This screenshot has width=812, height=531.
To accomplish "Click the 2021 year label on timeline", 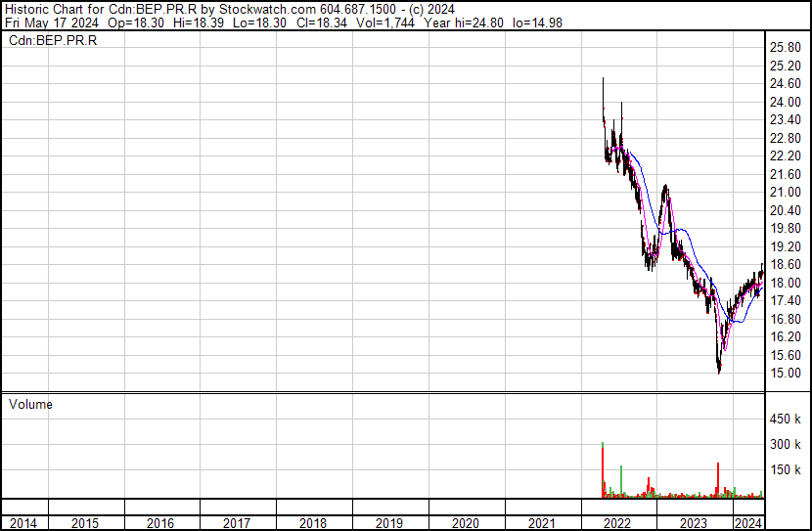I will pyautogui.click(x=541, y=523).
